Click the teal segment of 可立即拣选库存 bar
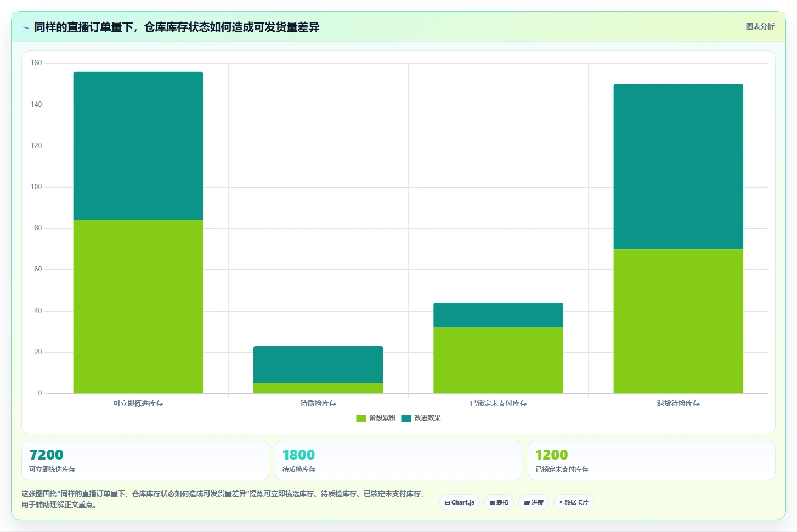The height and width of the screenshot is (532, 797). pyautogui.click(x=138, y=146)
